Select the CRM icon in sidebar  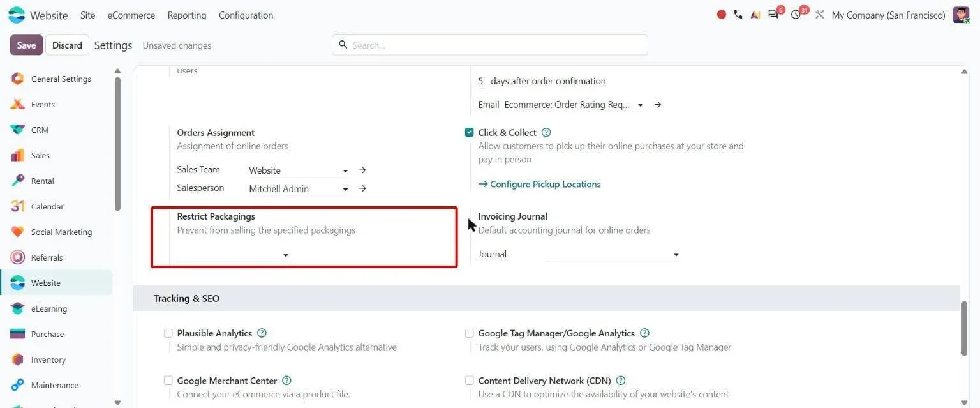[18, 130]
